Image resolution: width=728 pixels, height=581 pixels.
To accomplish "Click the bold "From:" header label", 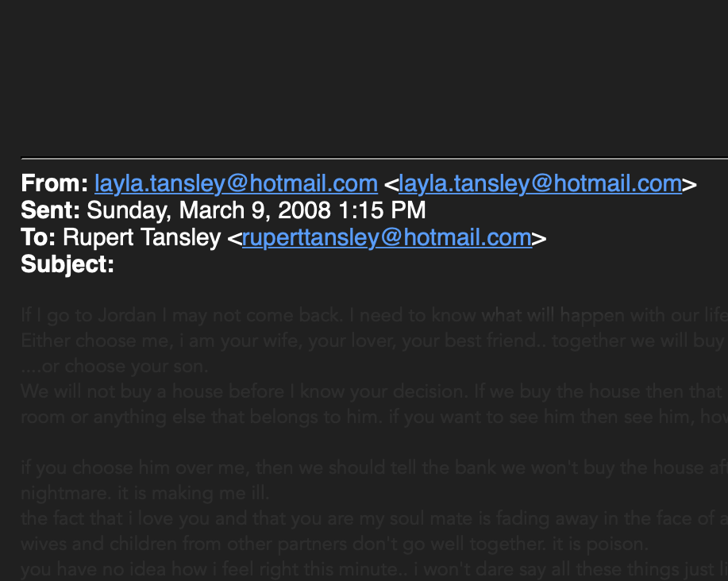I will click(x=54, y=184).
